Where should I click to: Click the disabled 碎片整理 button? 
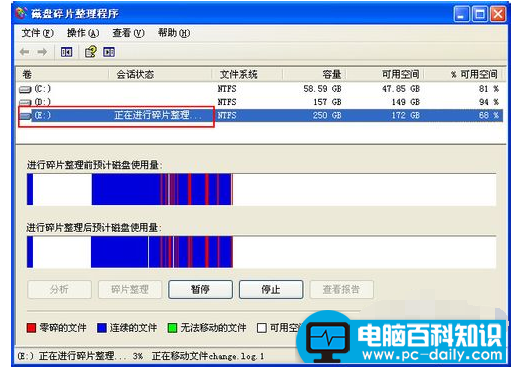(130, 289)
